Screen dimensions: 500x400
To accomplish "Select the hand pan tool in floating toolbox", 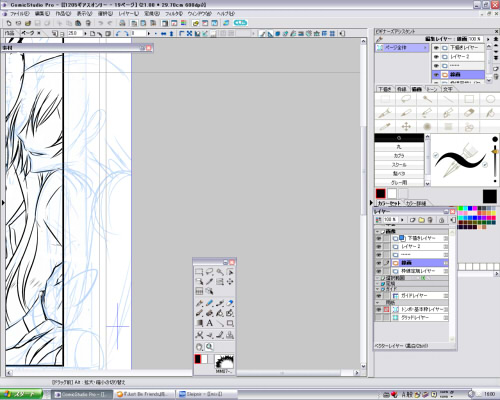I will tap(199, 347).
